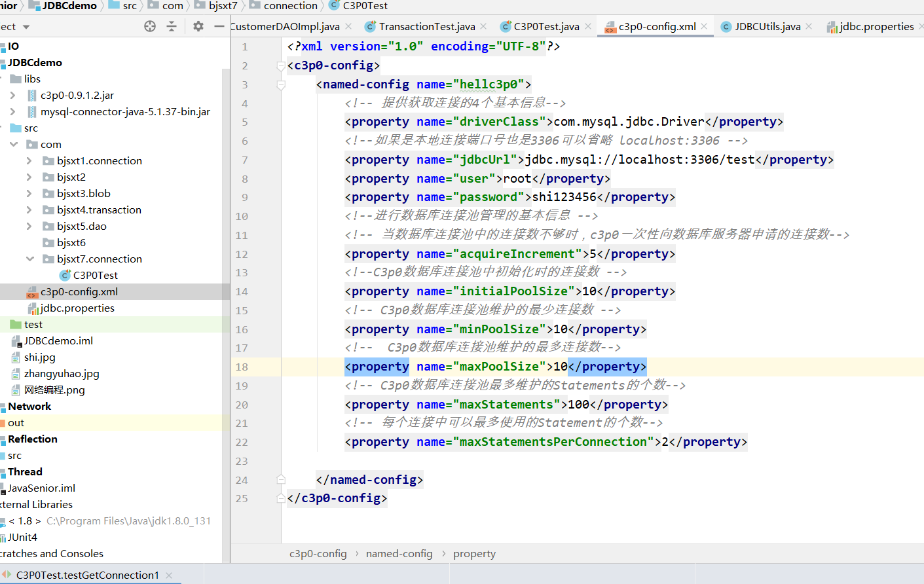This screenshot has height=584, width=924.
Task: Collapse the com package
Action: click(x=13, y=144)
